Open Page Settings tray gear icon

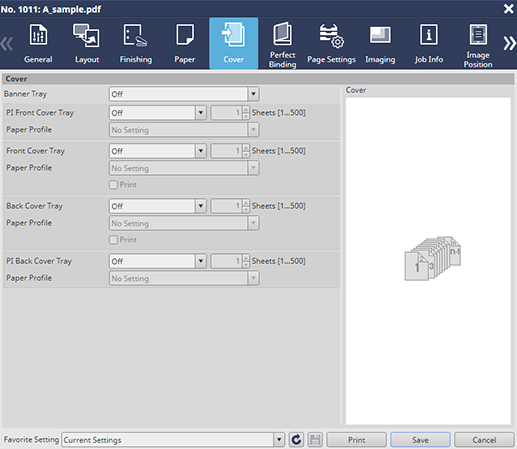(x=331, y=35)
